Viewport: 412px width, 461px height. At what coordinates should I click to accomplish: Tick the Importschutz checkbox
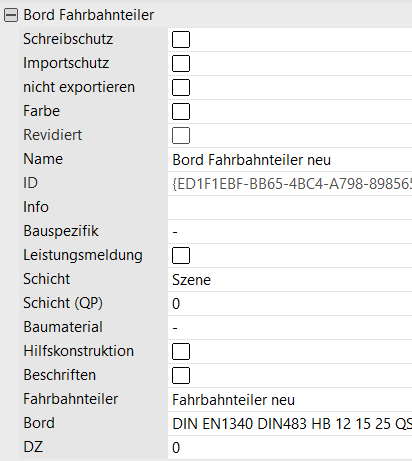181,63
